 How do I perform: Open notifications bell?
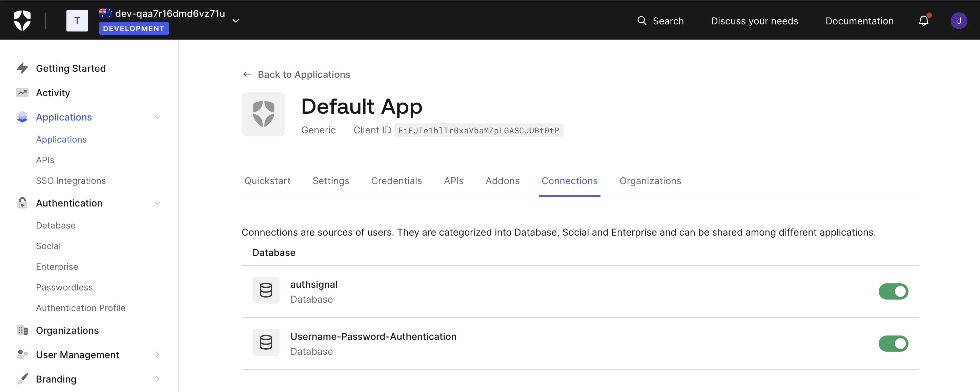924,21
